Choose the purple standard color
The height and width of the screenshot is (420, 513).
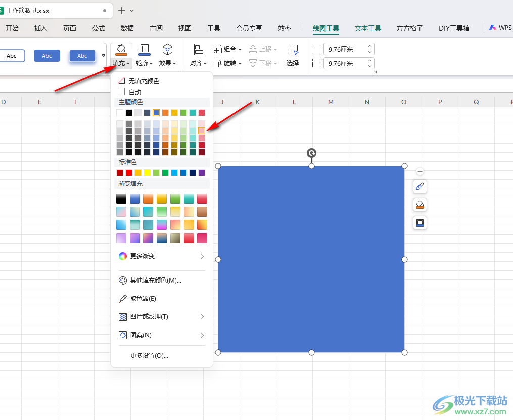[202, 173]
